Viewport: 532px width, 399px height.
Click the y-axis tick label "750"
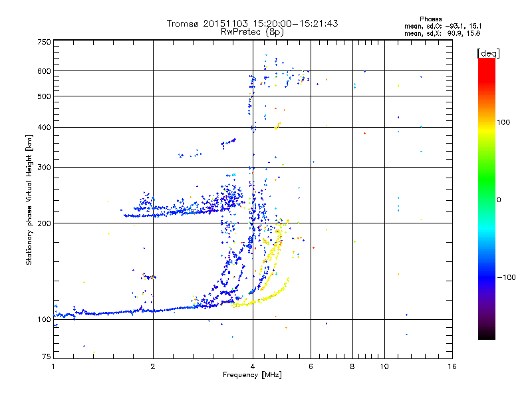click(x=45, y=42)
